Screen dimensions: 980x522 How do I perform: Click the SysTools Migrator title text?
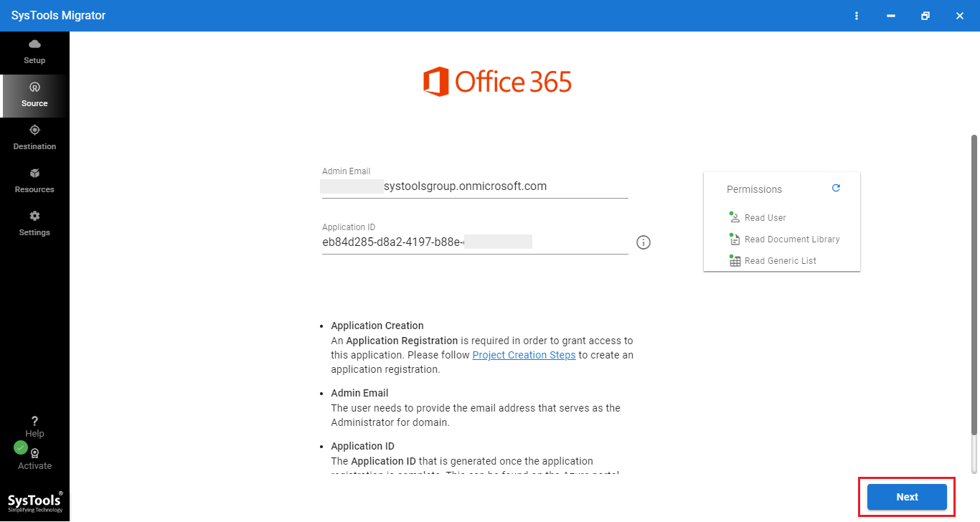pyautogui.click(x=58, y=16)
